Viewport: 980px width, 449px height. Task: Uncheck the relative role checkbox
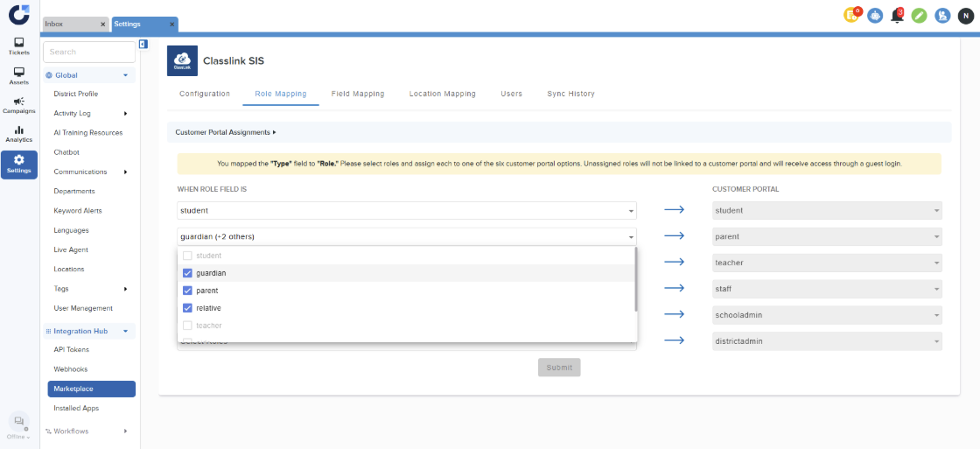tap(187, 308)
